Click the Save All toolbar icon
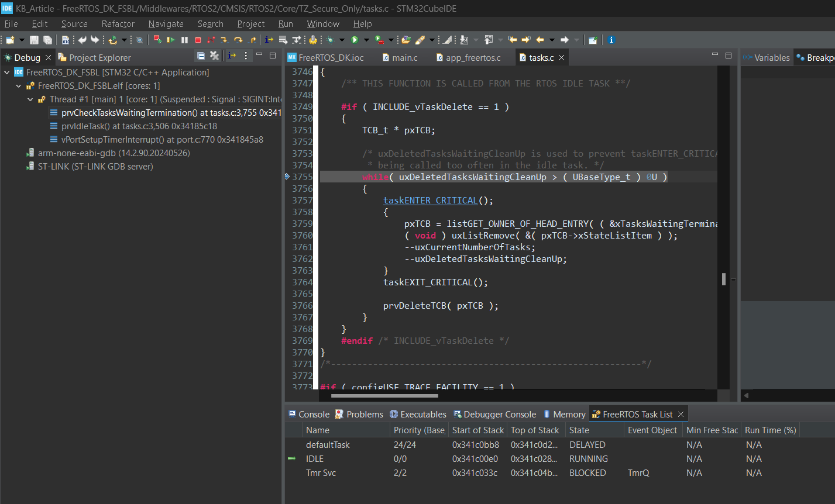Viewport: 835px width, 504px height. 47,40
